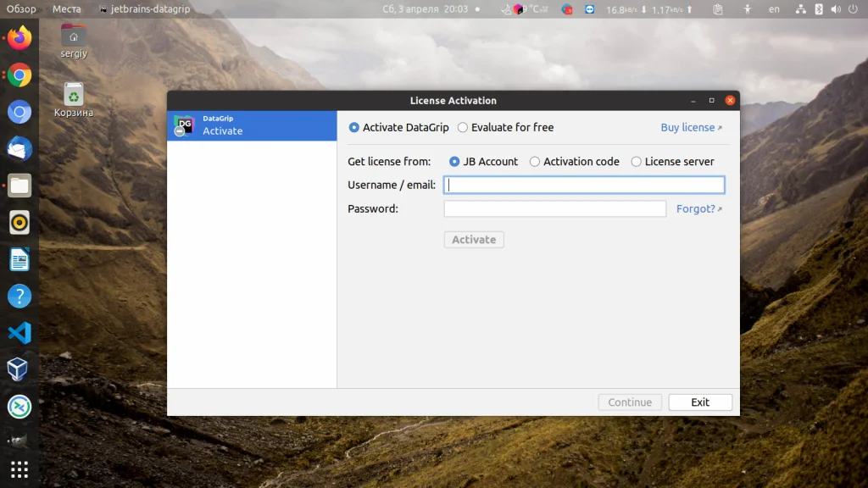Open Firefox from the dock
The width and height of the screenshot is (868, 488).
(x=19, y=38)
